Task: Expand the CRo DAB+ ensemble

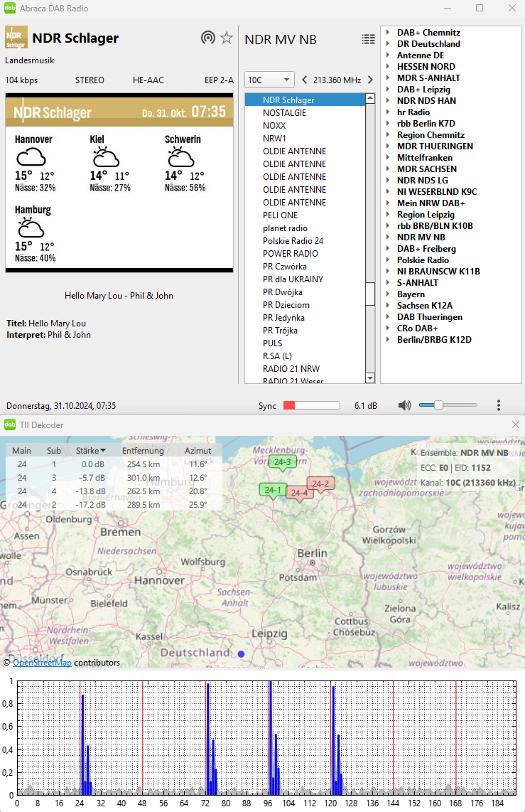Action: 388,328
